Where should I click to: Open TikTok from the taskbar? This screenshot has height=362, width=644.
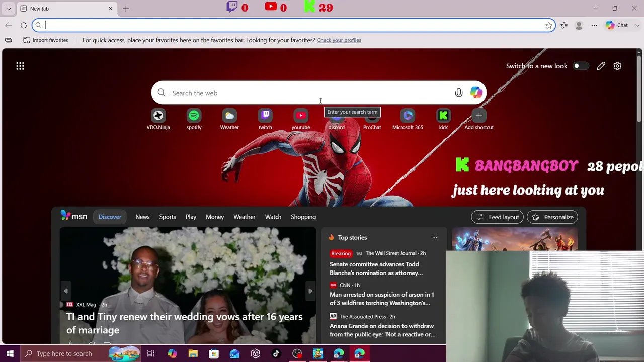(276, 354)
